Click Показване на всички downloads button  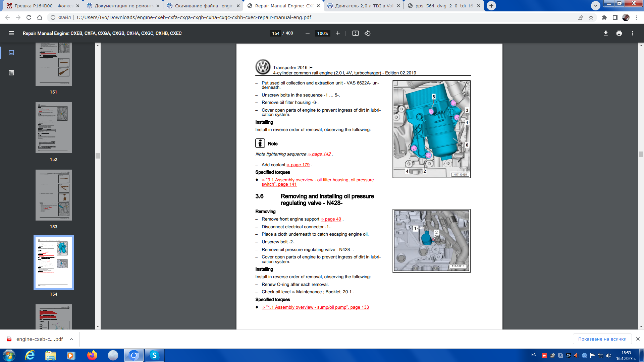602,339
